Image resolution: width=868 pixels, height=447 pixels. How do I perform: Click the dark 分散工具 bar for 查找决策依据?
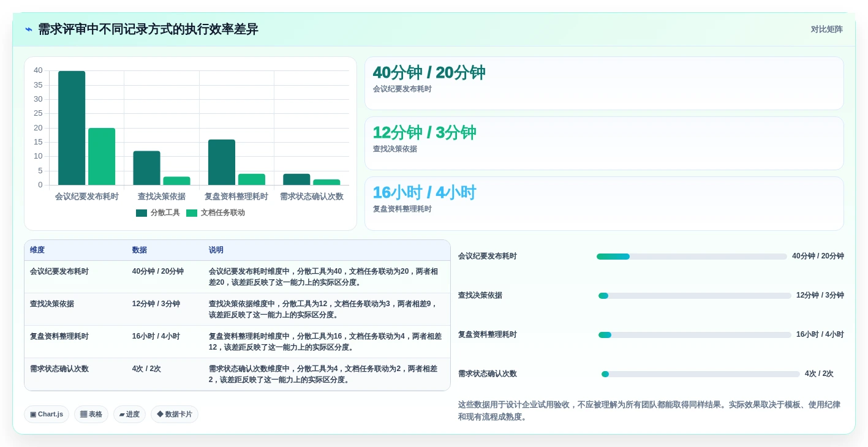(146, 168)
